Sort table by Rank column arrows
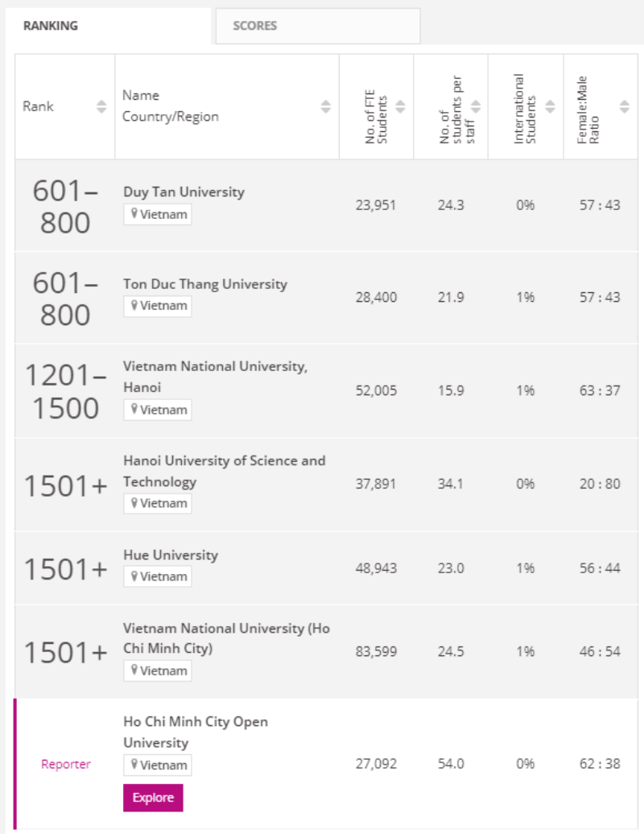 tap(101, 106)
